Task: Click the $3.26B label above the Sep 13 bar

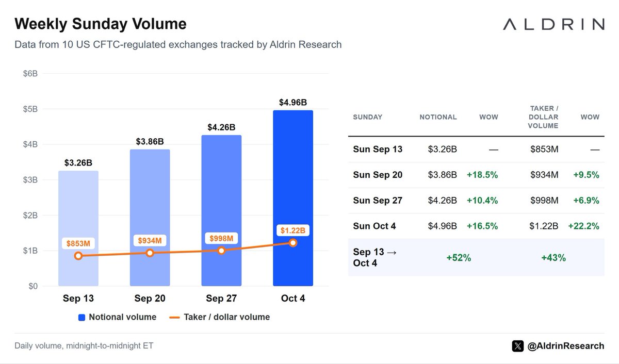Action: (x=78, y=162)
